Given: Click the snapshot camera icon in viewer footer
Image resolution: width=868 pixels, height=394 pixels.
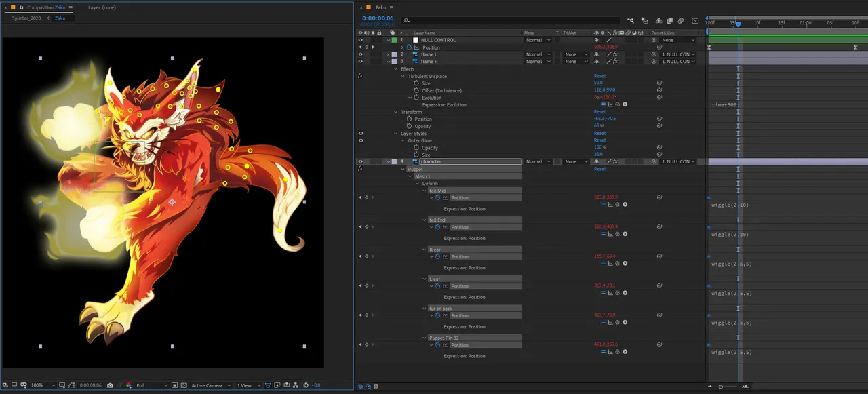Looking at the screenshot, I should (111, 385).
